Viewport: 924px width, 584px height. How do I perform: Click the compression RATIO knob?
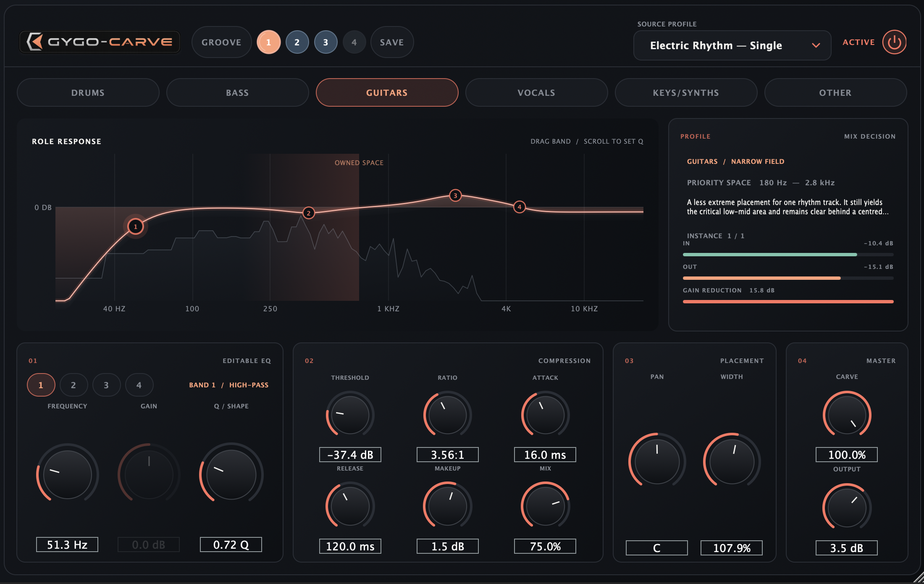pos(447,415)
